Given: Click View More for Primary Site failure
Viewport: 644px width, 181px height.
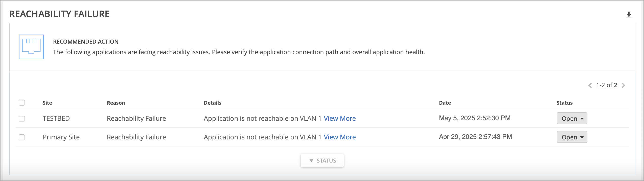Looking at the screenshot, I should click(x=339, y=137).
